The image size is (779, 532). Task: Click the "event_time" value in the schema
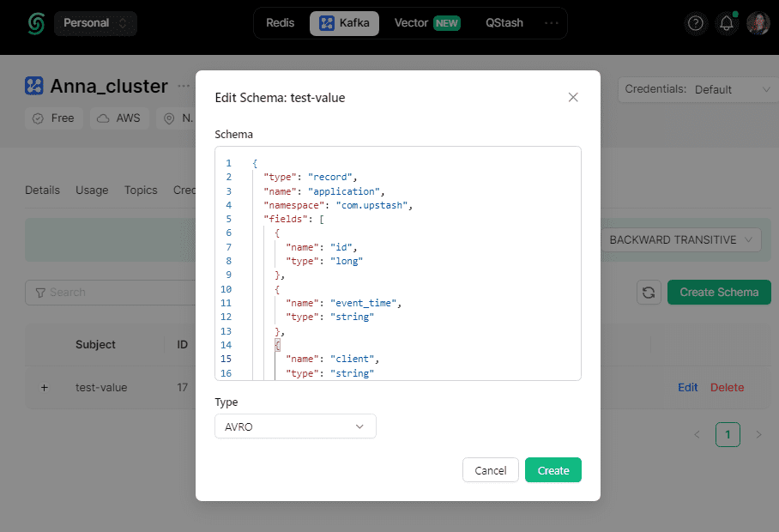point(364,303)
